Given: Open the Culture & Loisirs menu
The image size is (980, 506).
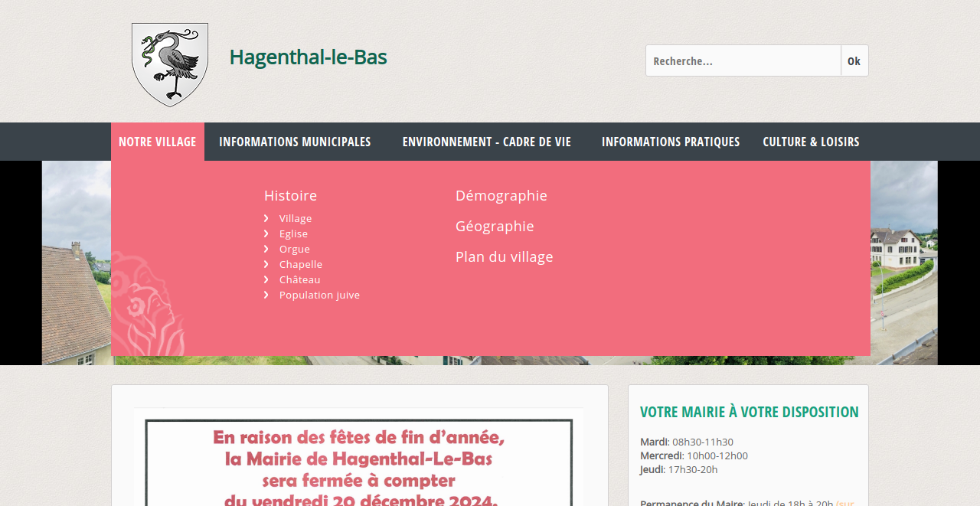Looking at the screenshot, I should [x=811, y=142].
